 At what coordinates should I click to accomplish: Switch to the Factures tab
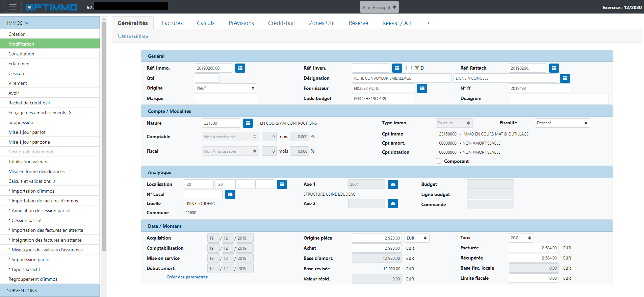[172, 23]
